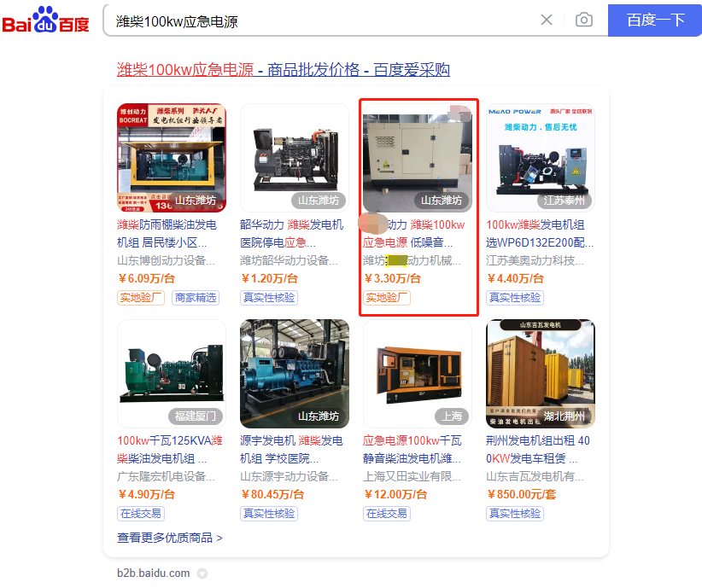Screen dimensions: 702x588
Task: Click the 真实性核验 tag under ¥1.20万/台
Action: [x=269, y=298]
